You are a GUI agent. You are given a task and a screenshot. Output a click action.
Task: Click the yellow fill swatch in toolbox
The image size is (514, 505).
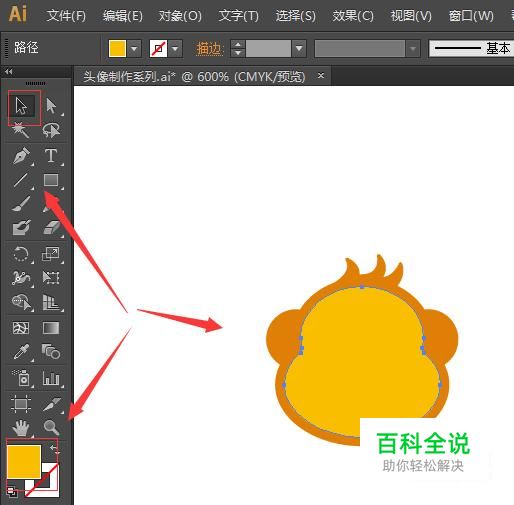pyautogui.click(x=24, y=462)
